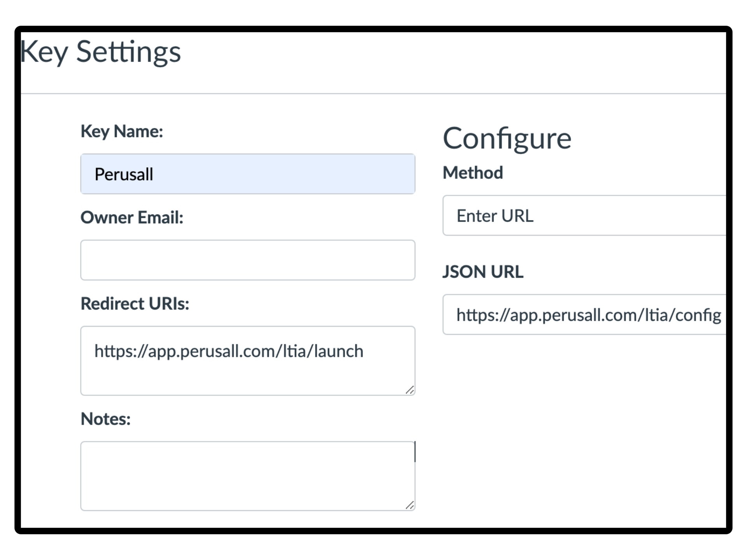Click the Redirect URIs label
Viewport: 747px width, 560px height.
pyautogui.click(x=135, y=304)
